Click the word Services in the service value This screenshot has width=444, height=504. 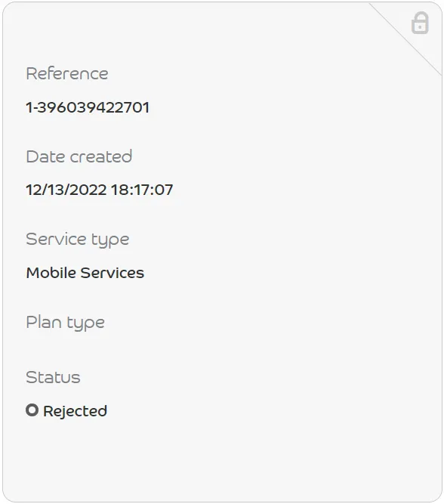pyautogui.click(x=113, y=273)
